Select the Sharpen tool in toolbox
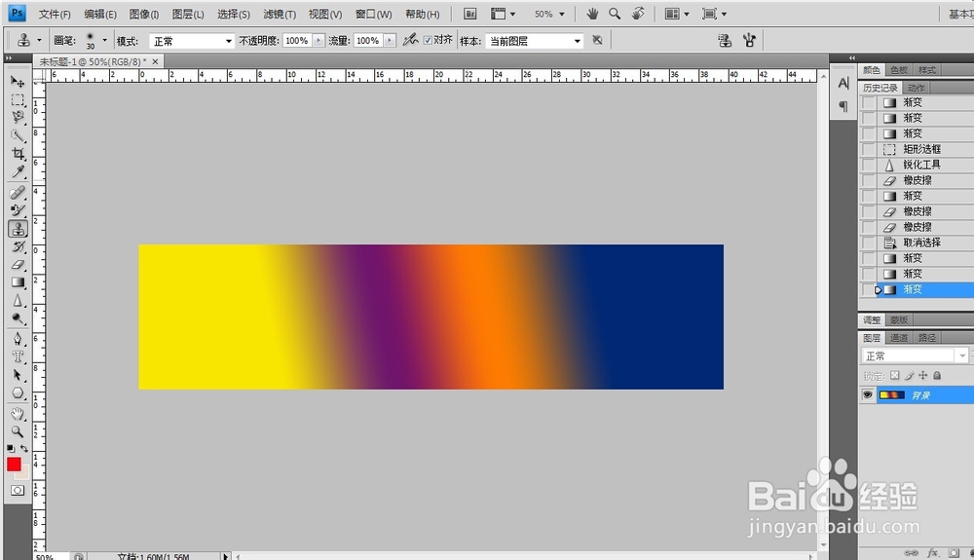974x560 pixels. pyautogui.click(x=18, y=301)
